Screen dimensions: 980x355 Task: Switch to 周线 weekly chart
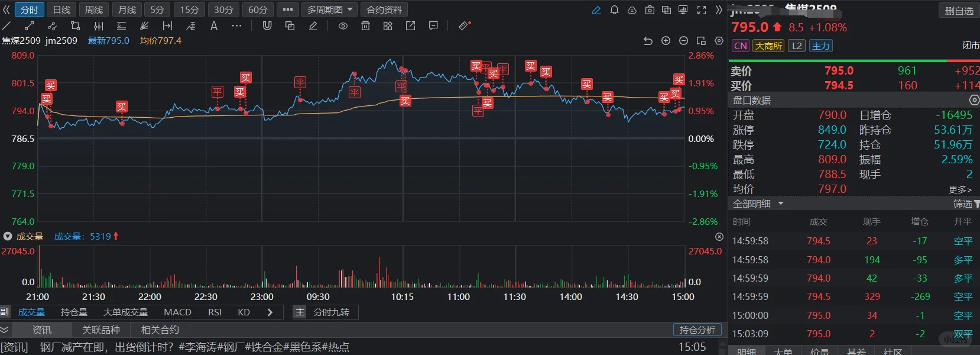[94, 10]
